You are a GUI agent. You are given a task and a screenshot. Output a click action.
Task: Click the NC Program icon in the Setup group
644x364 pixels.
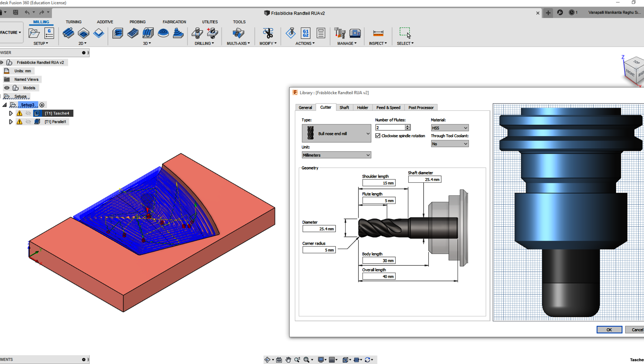point(49,33)
